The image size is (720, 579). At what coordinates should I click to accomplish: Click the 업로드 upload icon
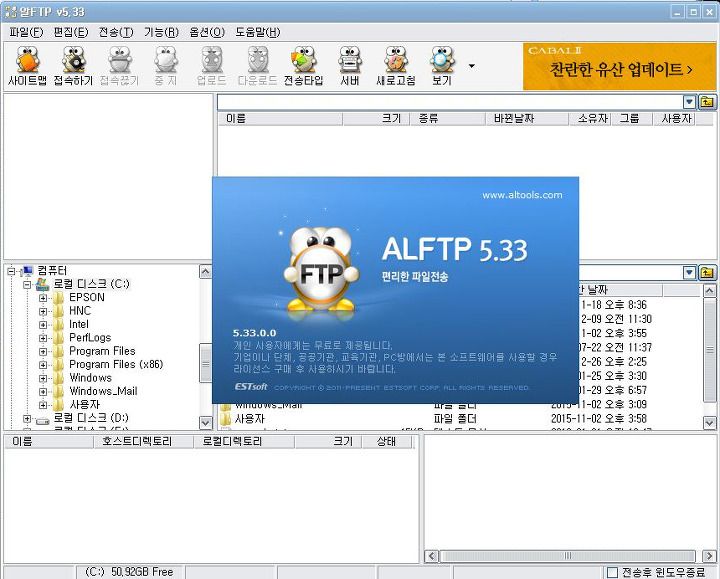pos(212,66)
